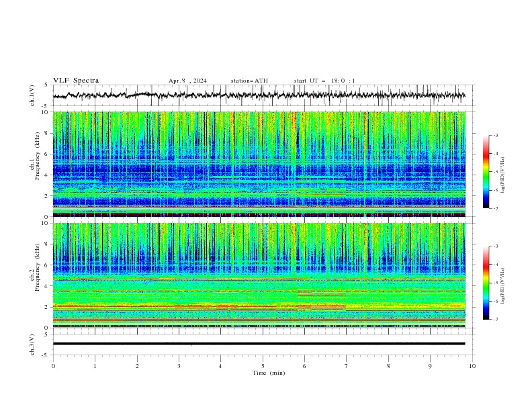Viewport: 532px width, 411px height.
Task: Click ch.1 "Frequency (kHz)" axis title
Action: (x=37, y=156)
